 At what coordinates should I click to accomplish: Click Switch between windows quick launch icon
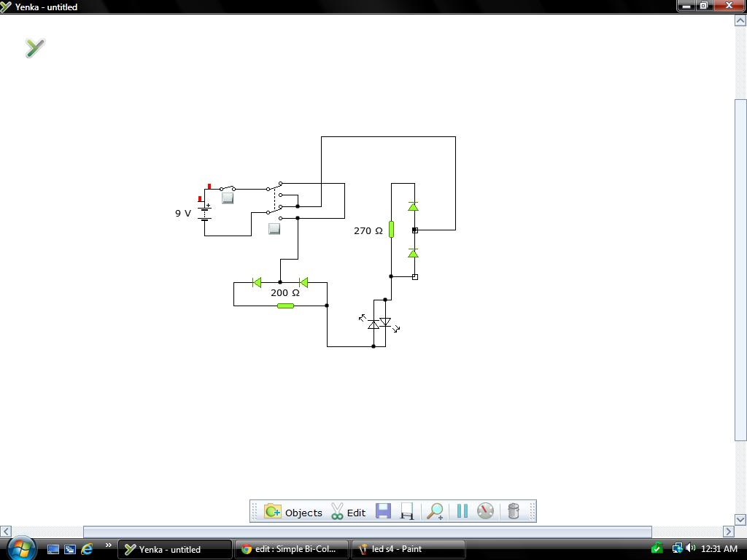point(70,549)
